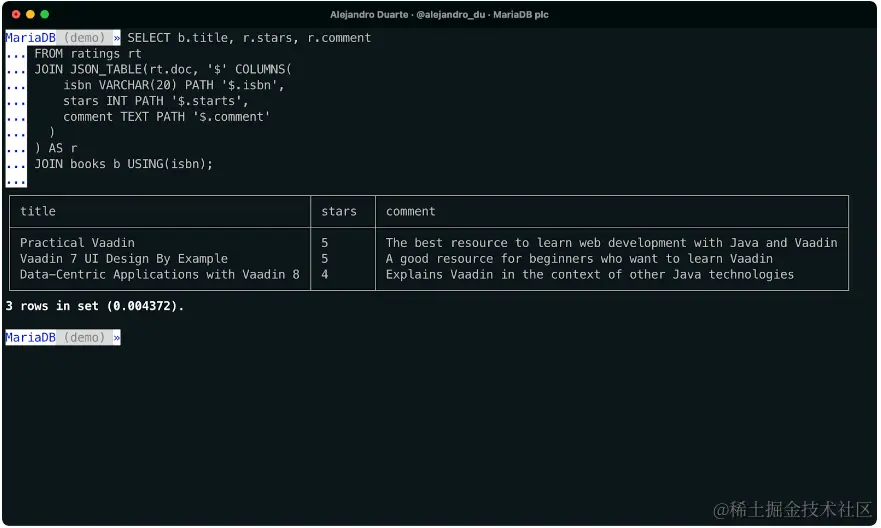
Task: Click the 'title' column header
Action: (38, 211)
